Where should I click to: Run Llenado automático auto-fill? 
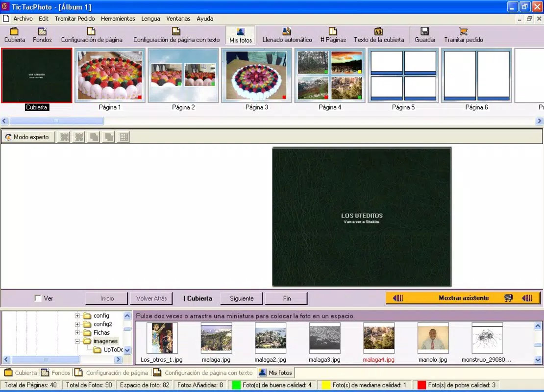click(287, 35)
